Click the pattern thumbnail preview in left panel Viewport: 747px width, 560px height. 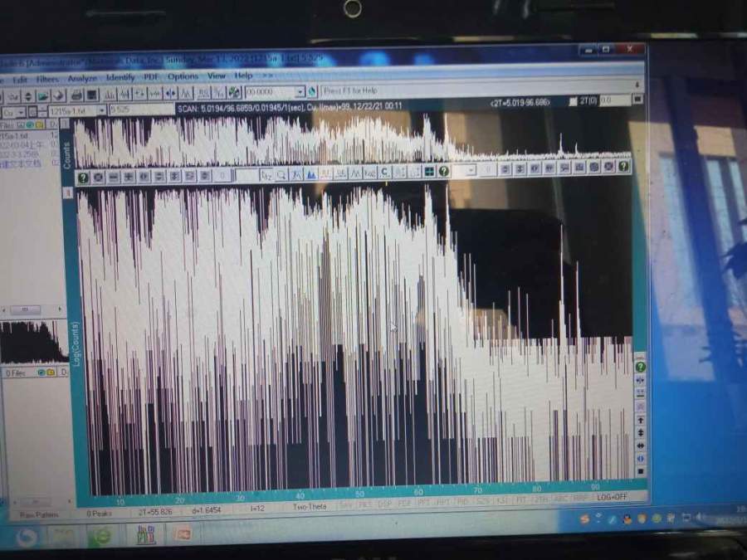[33, 342]
